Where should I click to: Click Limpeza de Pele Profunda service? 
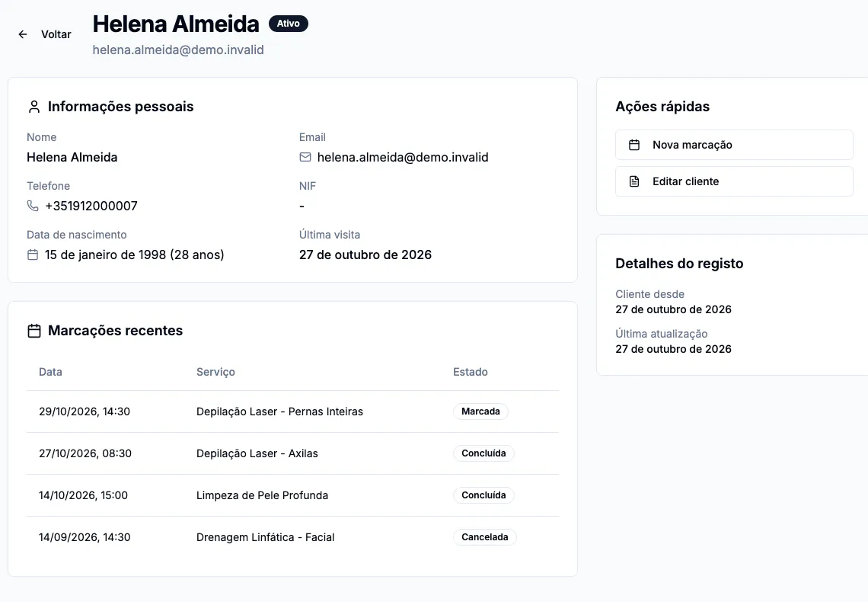pyautogui.click(x=263, y=495)
